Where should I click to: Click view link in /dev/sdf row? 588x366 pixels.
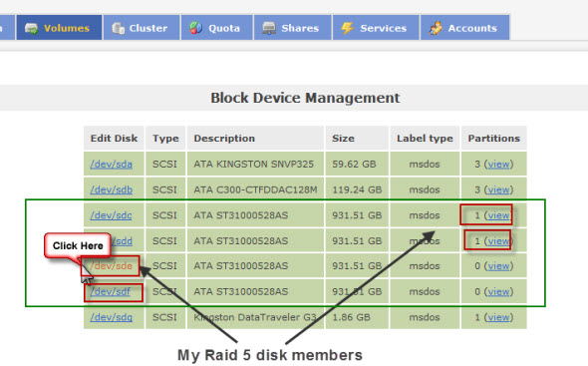point(498,291)
